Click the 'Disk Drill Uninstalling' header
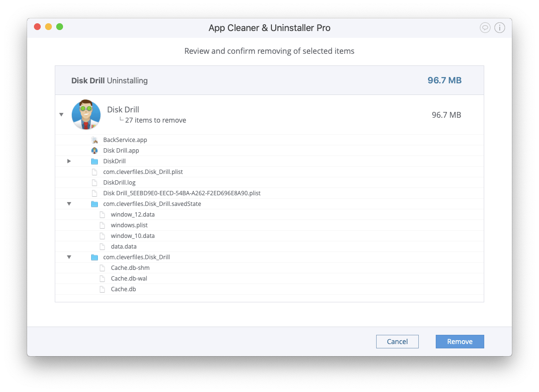 click(110, 81)
